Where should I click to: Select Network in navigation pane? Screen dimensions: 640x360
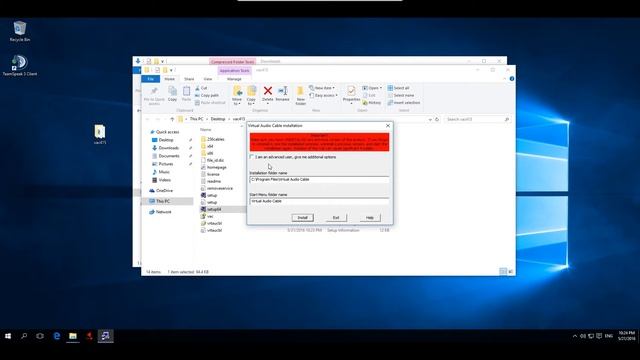163,212
